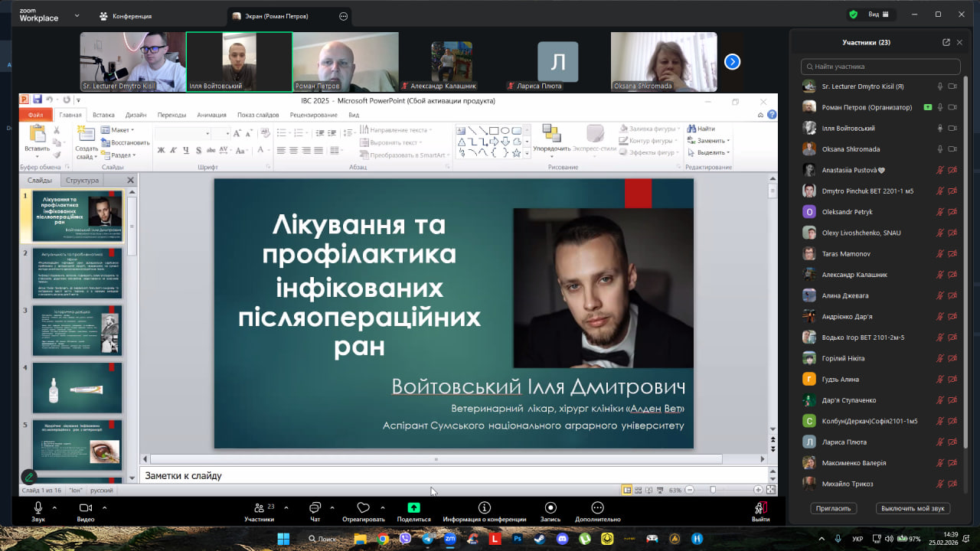Click the More options icon in Zoom toolbar

[x=597, y=508]
